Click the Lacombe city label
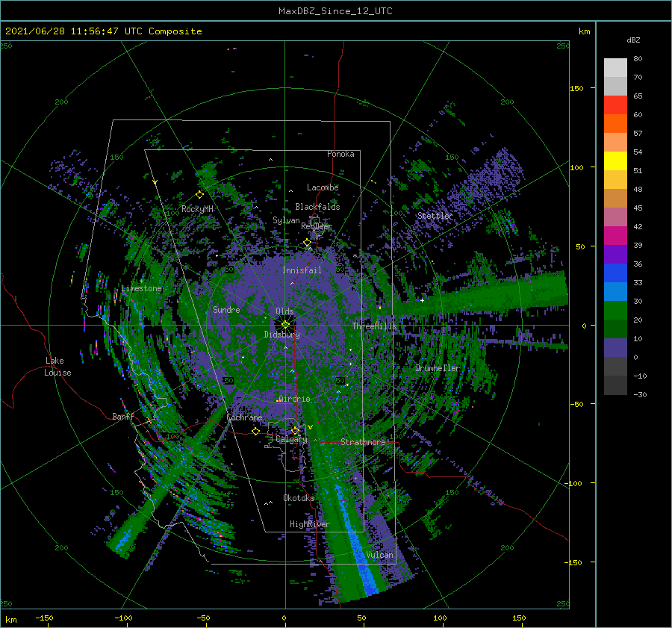 click(323, 187)
